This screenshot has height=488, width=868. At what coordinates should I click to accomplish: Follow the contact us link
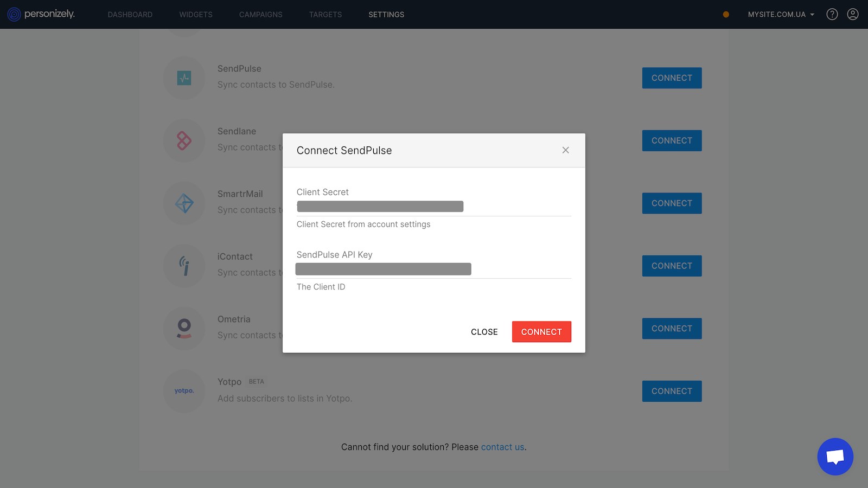tap(502, 447)
